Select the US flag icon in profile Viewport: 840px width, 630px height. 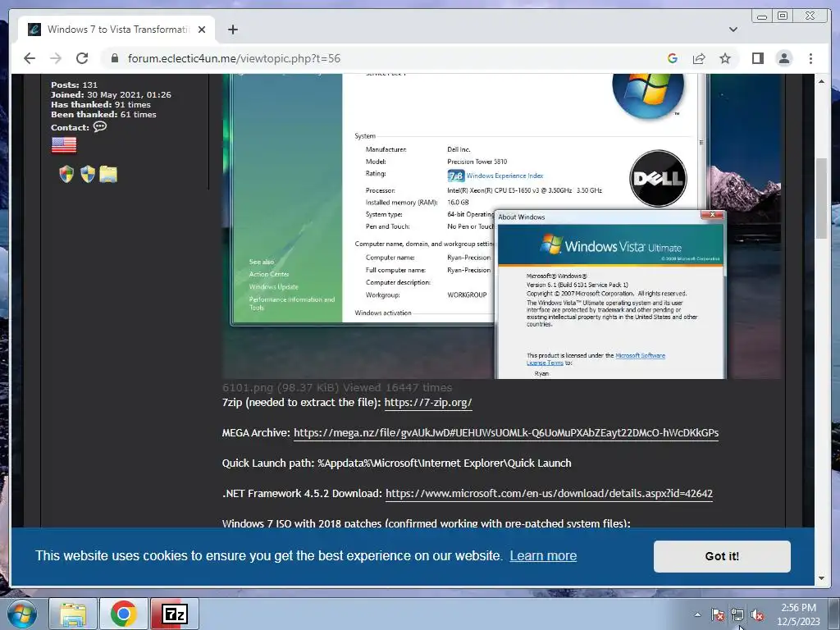coord(64,144)
